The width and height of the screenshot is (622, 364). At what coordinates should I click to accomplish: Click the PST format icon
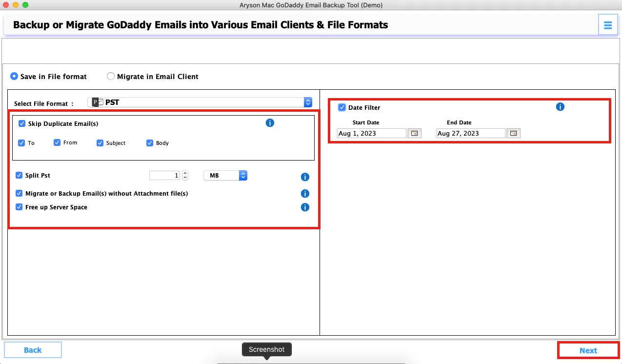(98, 102)
